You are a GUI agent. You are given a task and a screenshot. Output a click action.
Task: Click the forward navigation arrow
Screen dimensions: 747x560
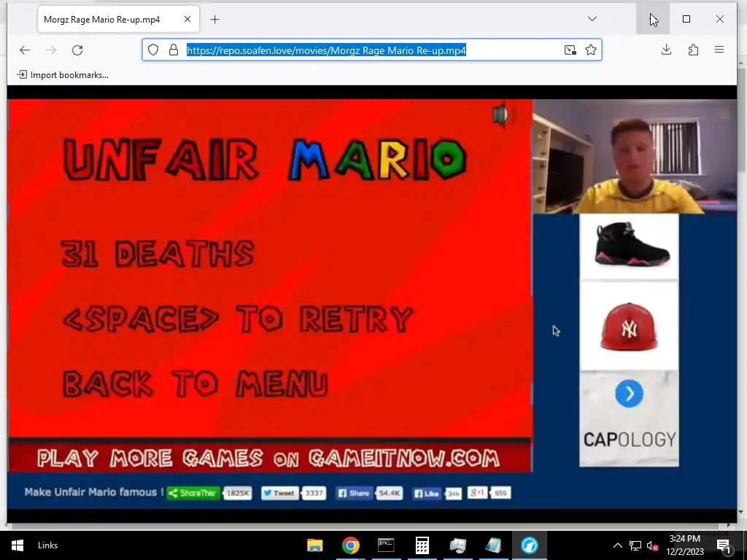coord(51,50)
